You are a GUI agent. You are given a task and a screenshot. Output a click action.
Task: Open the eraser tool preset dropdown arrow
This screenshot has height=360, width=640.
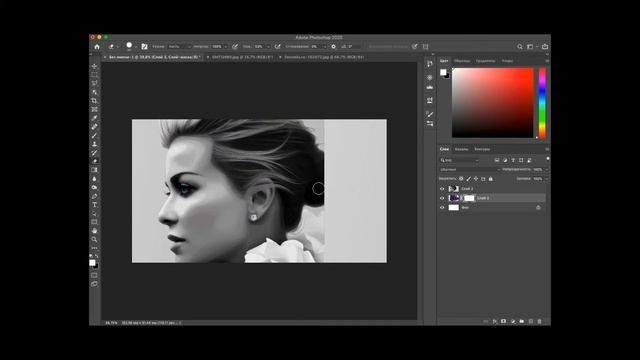(x=118, y=47)
